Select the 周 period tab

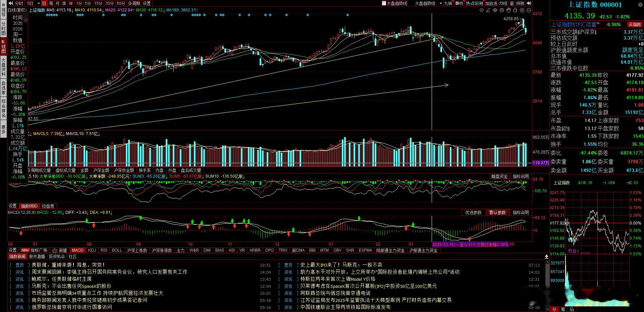coord(51,3)
